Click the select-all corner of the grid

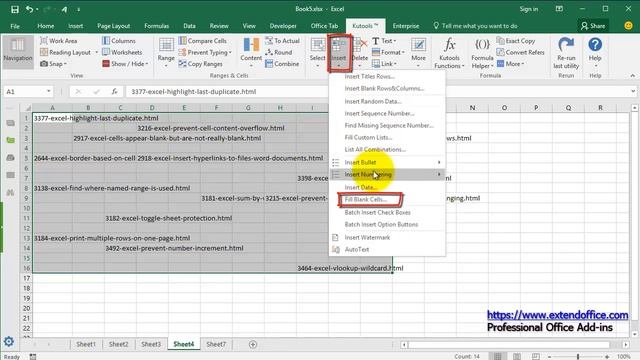pyautogui.click(x=27, y=108)
